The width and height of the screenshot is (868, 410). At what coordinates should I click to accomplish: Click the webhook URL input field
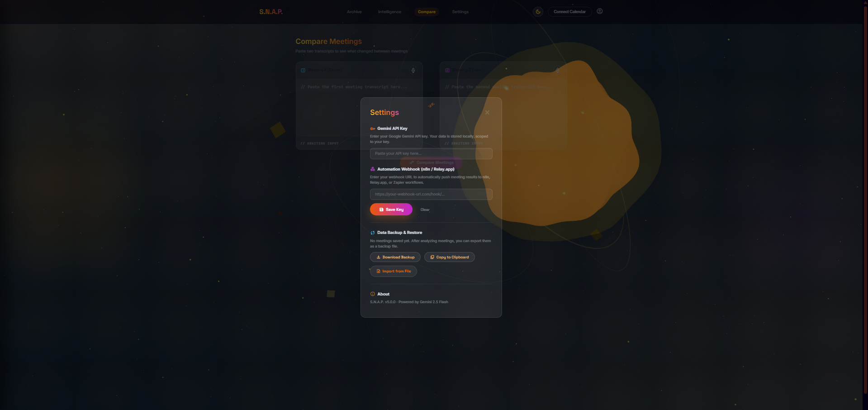[431, 194]
